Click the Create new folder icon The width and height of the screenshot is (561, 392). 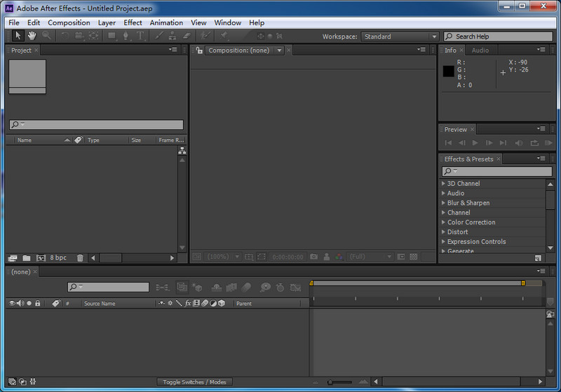(x=26, y=258)
